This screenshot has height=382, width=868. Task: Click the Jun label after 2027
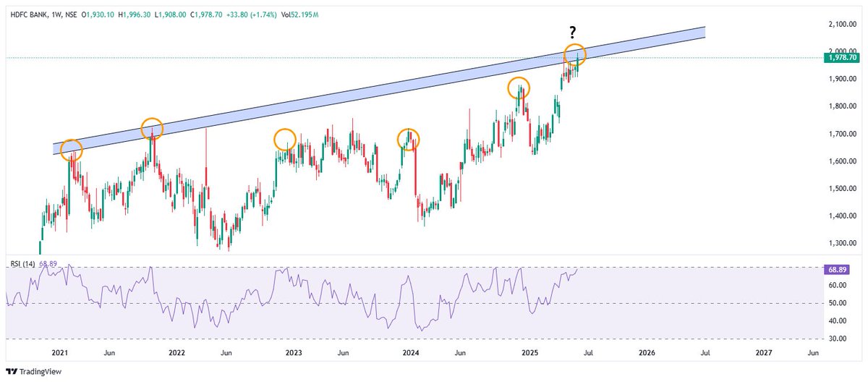[812, 353]
